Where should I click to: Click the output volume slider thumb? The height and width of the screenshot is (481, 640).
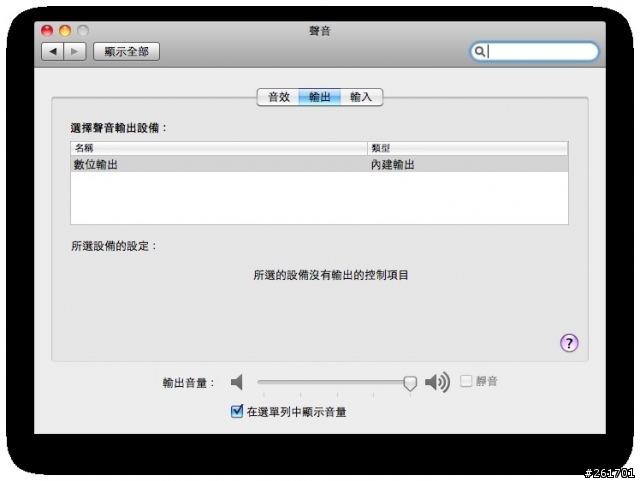point(410,383)
